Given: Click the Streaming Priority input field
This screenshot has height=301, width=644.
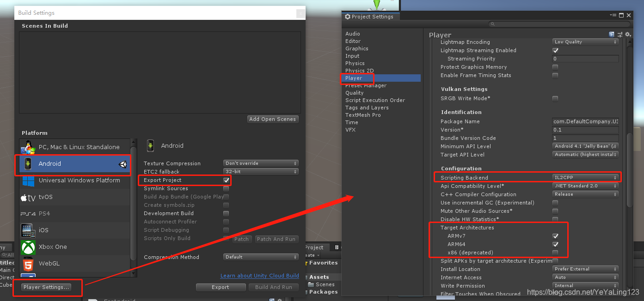Looking at the screenshot, I should point(586,59).
